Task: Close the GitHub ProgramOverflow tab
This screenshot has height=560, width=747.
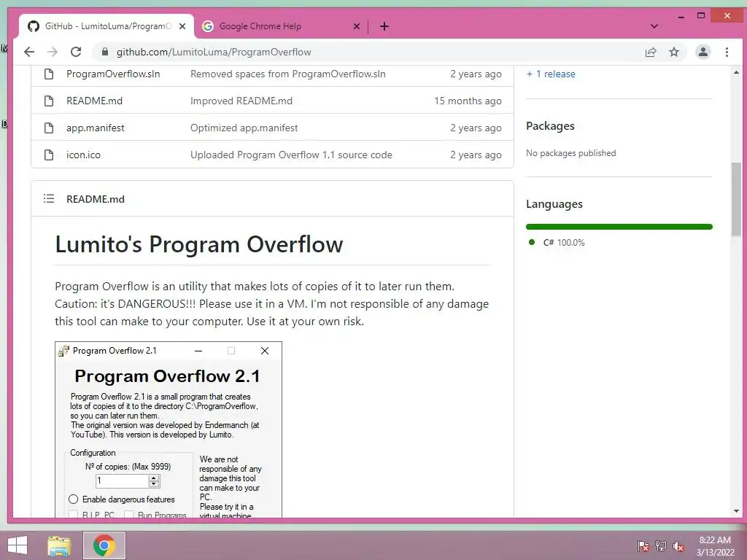Action: coord(182,26)
